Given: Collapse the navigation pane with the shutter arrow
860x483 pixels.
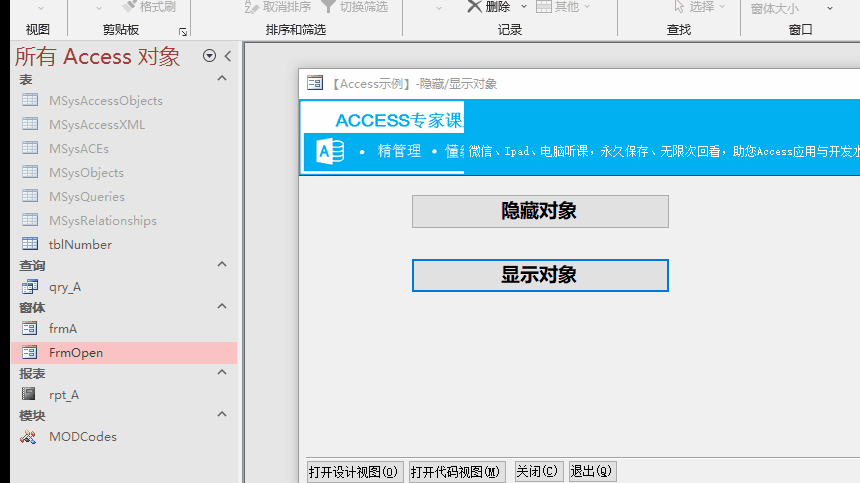Looking at the screenshot, I should [x=228, y=55].
